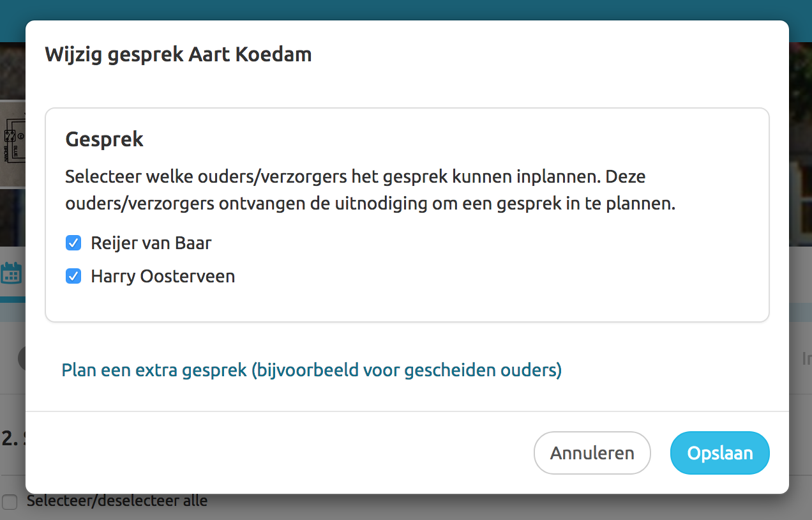Click the Harry Oosterveen name label
Viewport: 812px width, 520px height.
click(x=163, y=277)
